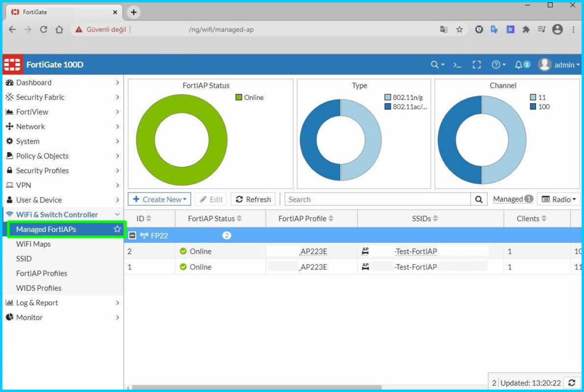Click the FortiAP search input field
This screenshot has height=392, width=584.
click(x=378, y=199)
